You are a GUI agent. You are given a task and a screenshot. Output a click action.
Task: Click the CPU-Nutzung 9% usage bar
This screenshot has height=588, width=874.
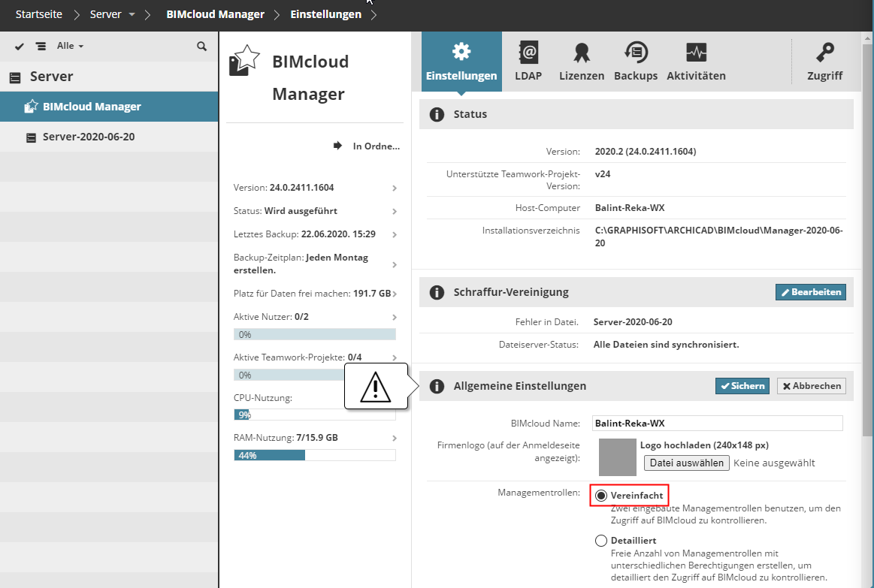[315, 415]
